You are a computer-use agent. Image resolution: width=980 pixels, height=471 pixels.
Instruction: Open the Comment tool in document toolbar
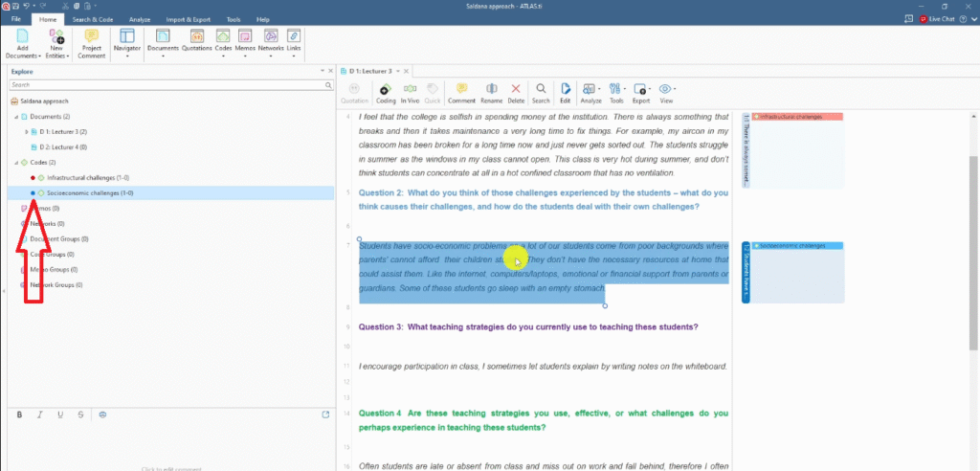[461, 92]
